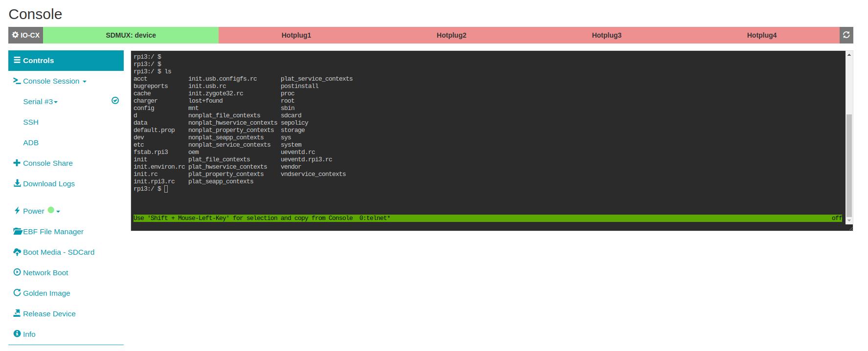Click the Golden Image rotate icon
The width and height of the screenshot is (868, 351).
17,293
